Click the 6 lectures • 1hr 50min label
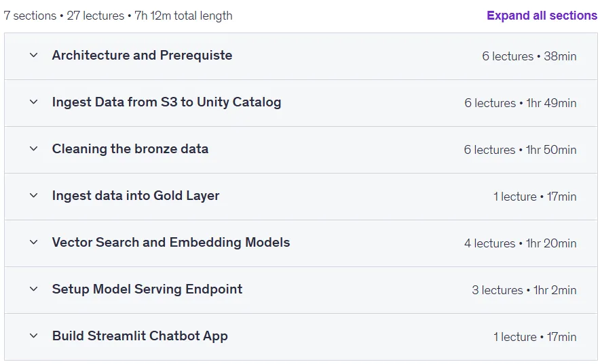Screen dimensions: 602x364 (521, 150)
